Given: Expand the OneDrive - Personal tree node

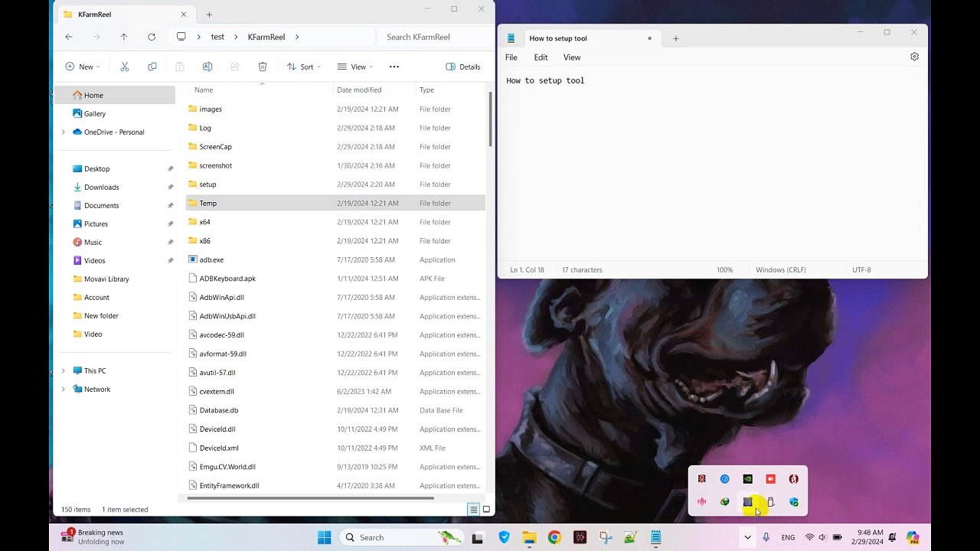Looking at the screenshot, I should click(64, 132).
